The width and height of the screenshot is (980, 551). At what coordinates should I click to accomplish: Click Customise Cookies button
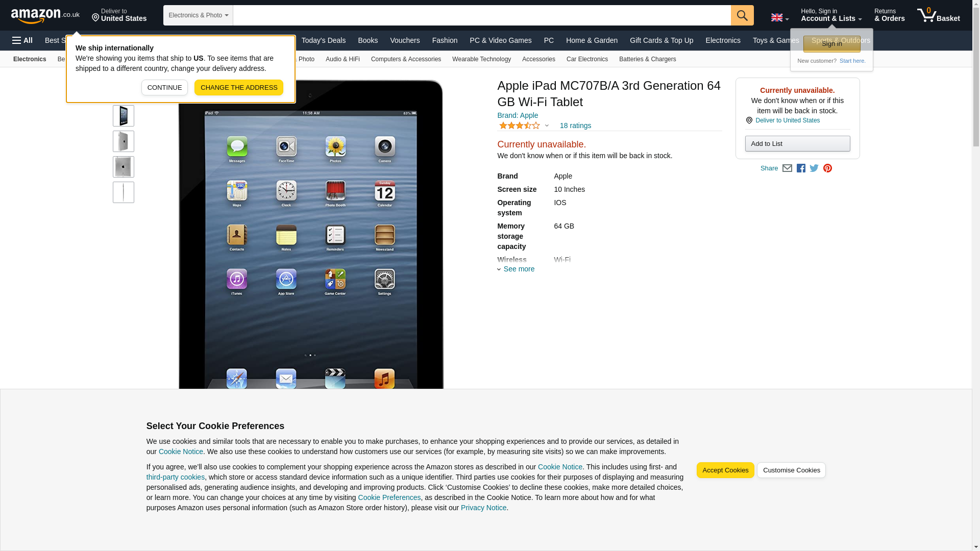tap(791, 470)
